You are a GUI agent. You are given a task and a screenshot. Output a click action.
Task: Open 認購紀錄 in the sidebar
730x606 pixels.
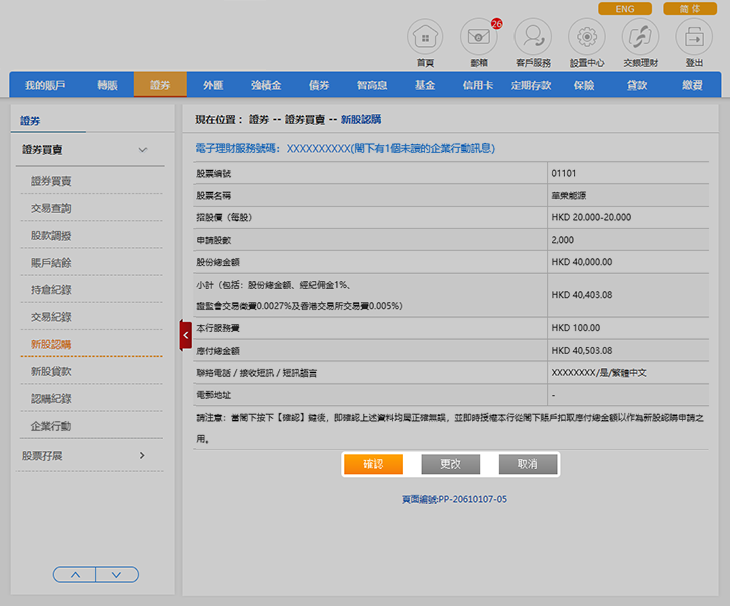click(x=51, y=398)
